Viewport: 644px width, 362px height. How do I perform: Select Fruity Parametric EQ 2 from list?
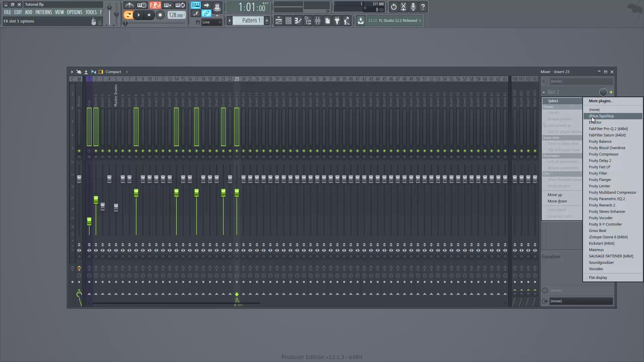coord(606,199)
